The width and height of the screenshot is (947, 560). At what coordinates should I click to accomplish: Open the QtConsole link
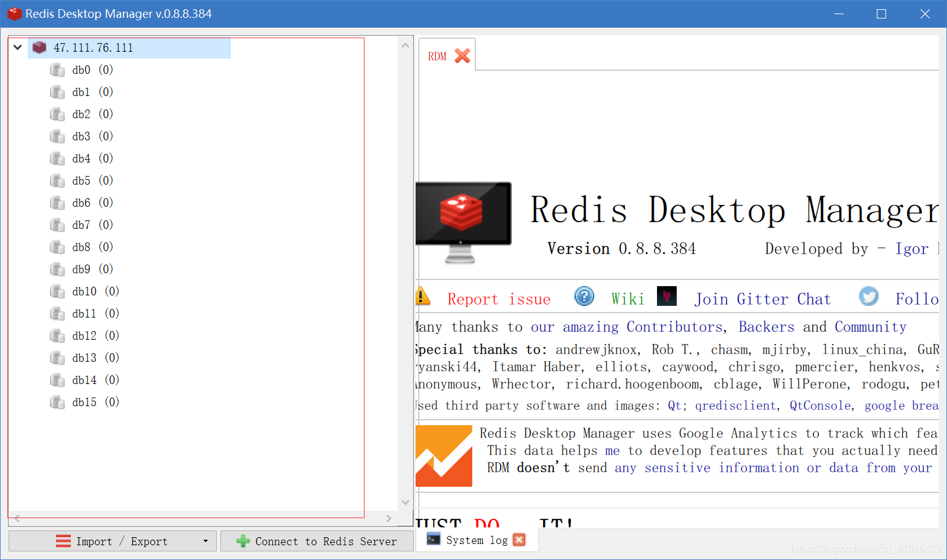coord(820,406)
